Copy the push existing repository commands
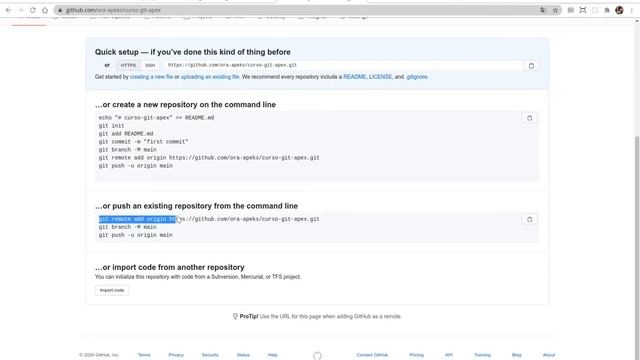The image size is (640, 360). click(529, 219)
